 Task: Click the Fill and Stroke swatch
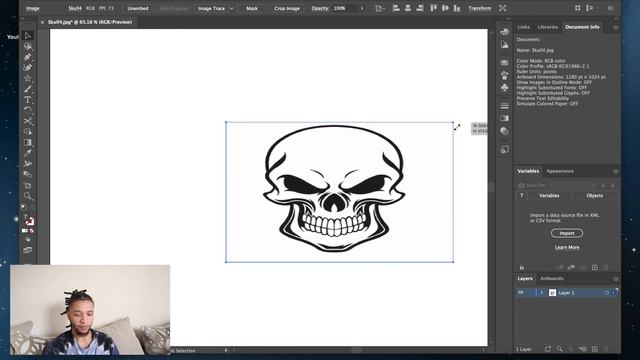click(x=29, y=220)
